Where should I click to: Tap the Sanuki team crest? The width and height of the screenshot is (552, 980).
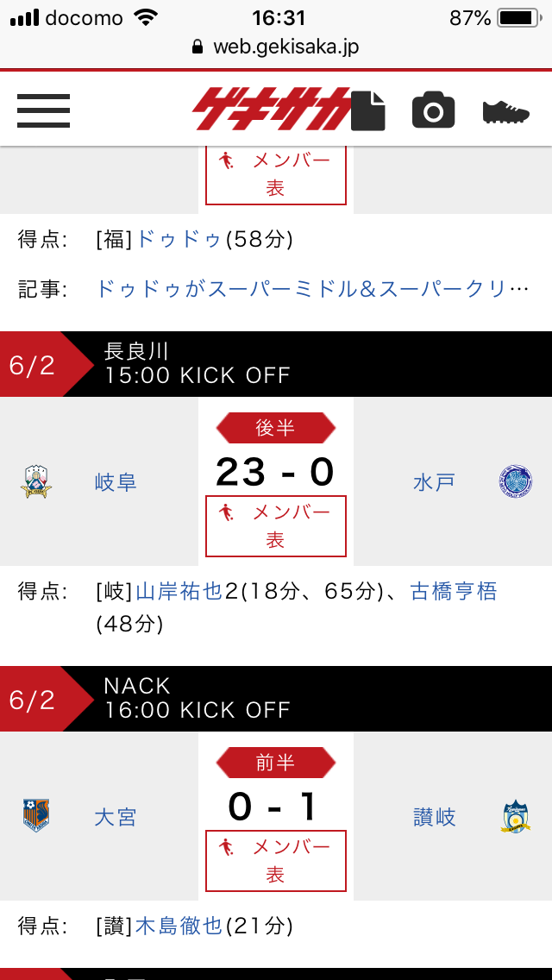coord(516,816)
